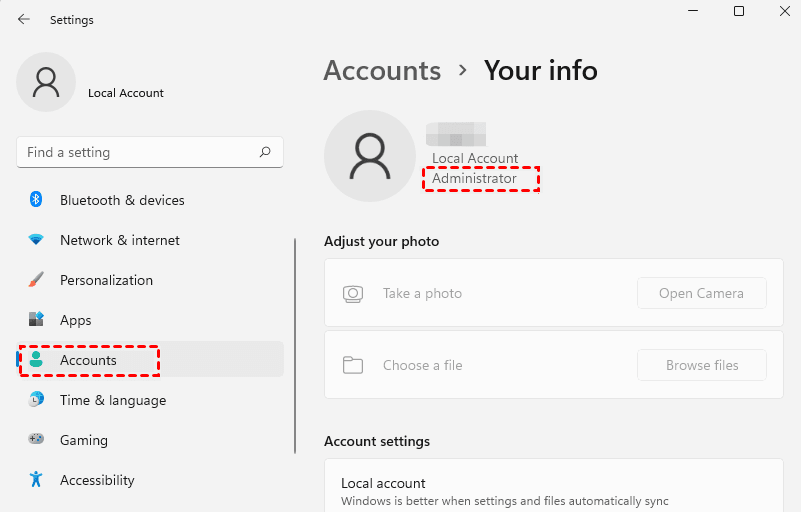801x512 pixels.
Task: Click the Time & language globe icon
Action: tap(36, 400)
